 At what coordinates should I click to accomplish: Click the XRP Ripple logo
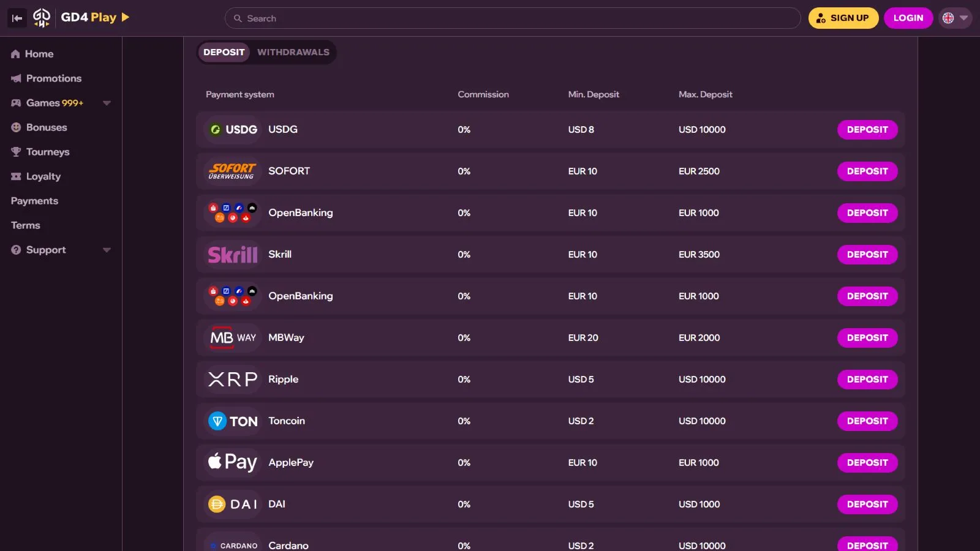pos(233,380)
